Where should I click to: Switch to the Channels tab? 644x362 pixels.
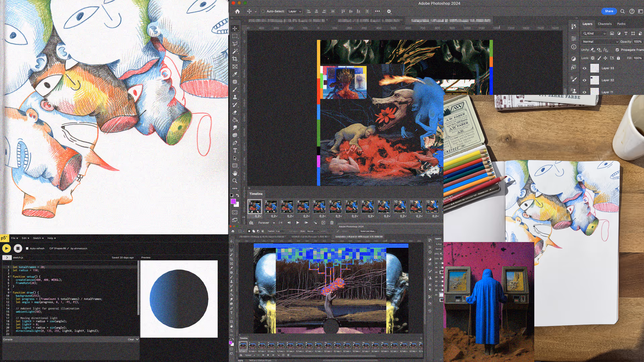coord(604,24)
